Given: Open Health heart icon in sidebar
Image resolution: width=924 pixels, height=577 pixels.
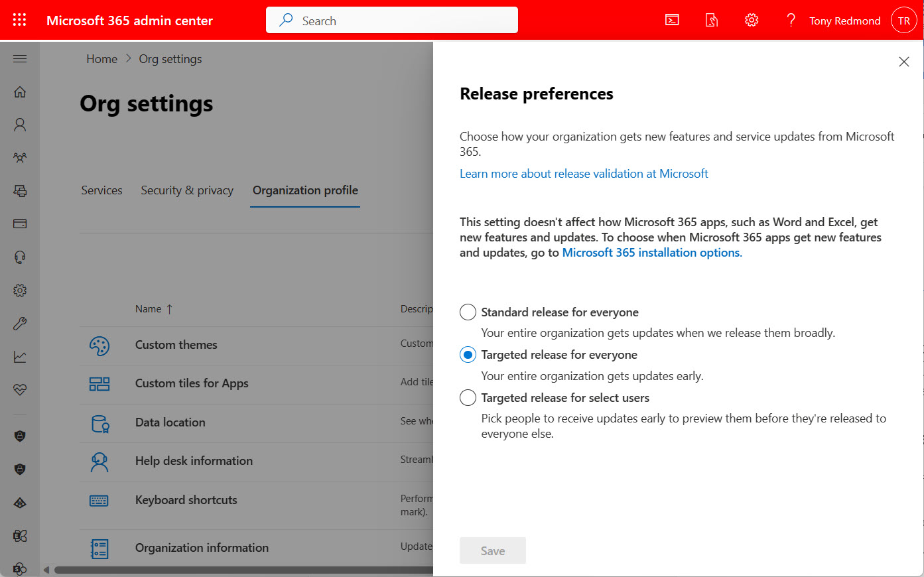Looking at the screenshot, I should [x=20, y=390].
